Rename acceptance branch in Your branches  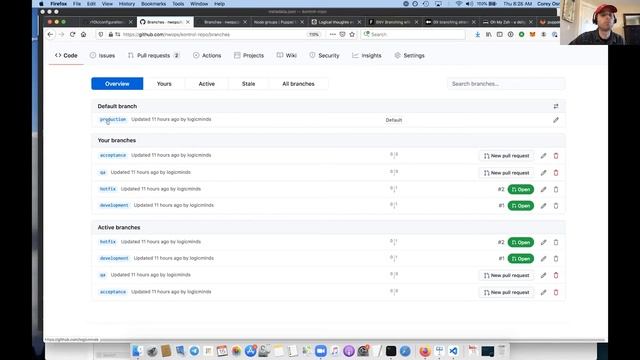[543, 156]
